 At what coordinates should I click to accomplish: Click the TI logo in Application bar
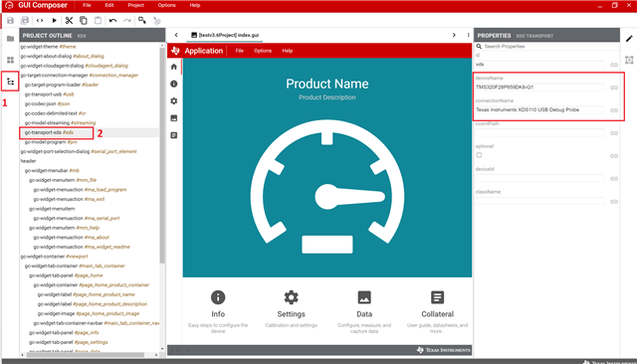click(x=175, y=51)
